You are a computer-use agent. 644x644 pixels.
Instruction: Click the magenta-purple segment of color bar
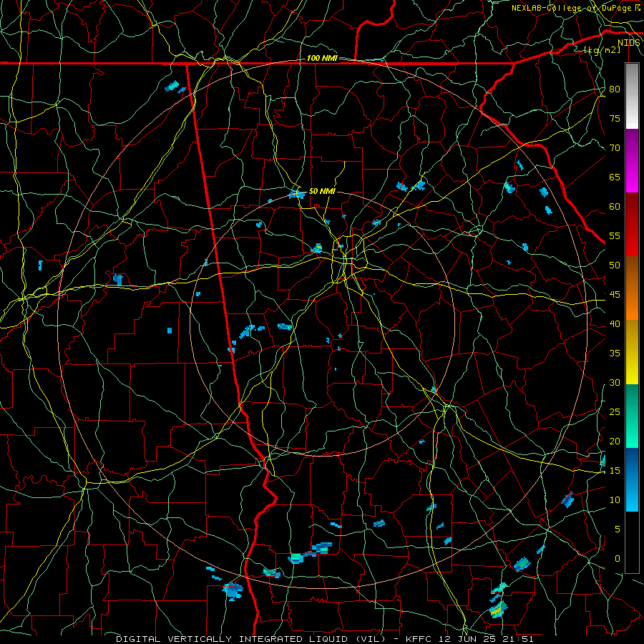click(x=632, y=160)
